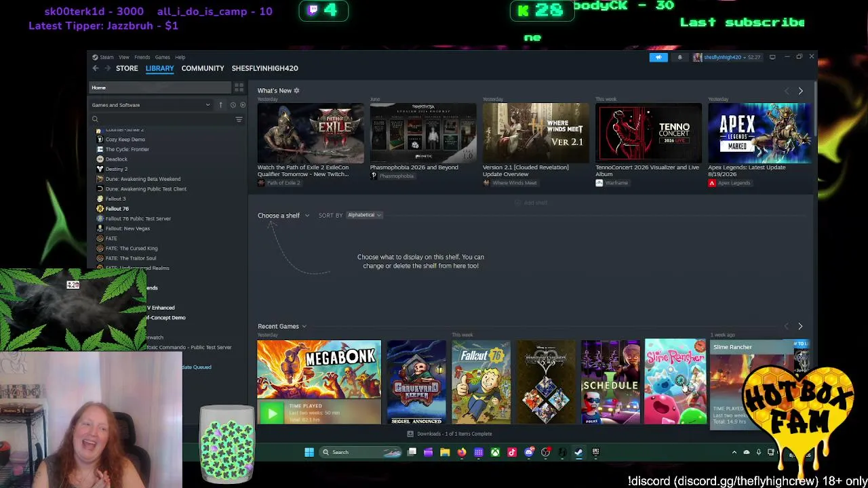The width and height of the screenshot is (868, 488).
Task: Show next Recent Games items
Action: (800, 327)
